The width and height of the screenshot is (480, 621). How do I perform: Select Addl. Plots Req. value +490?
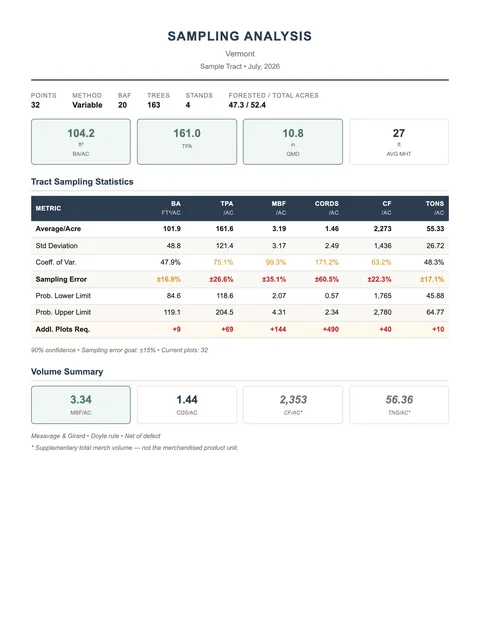[x=331, y=329]
